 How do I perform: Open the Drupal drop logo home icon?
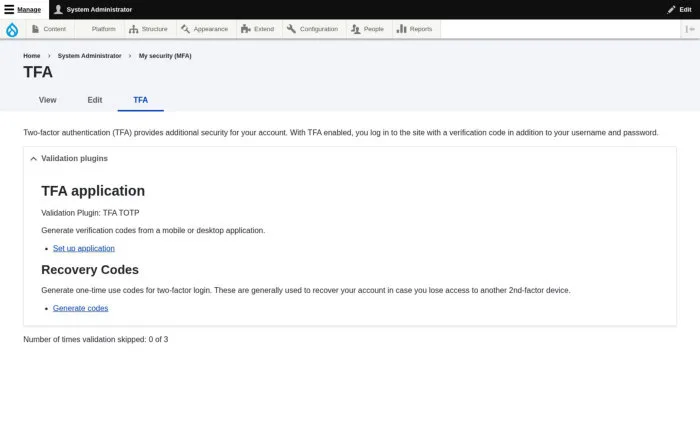coord(12,29)
